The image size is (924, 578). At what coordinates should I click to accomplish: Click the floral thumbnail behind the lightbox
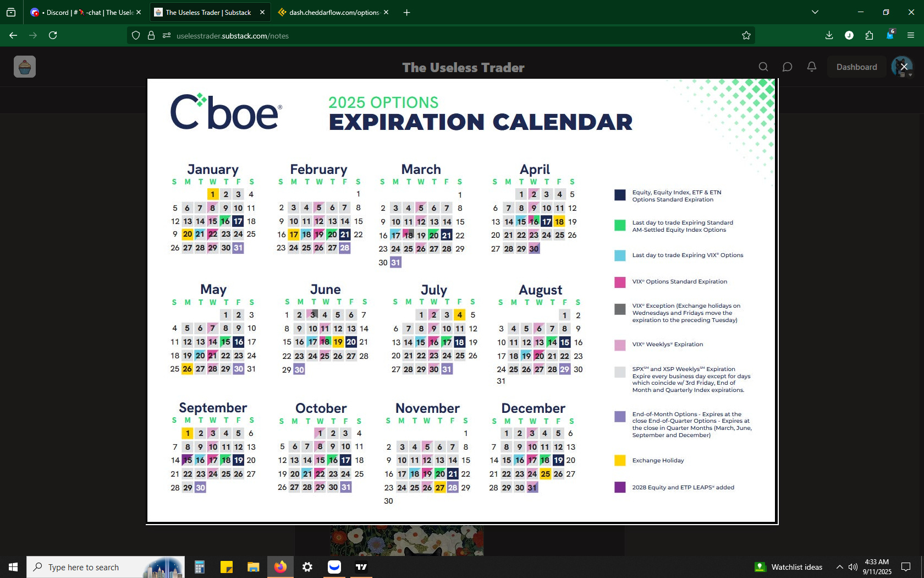point(406,540)
